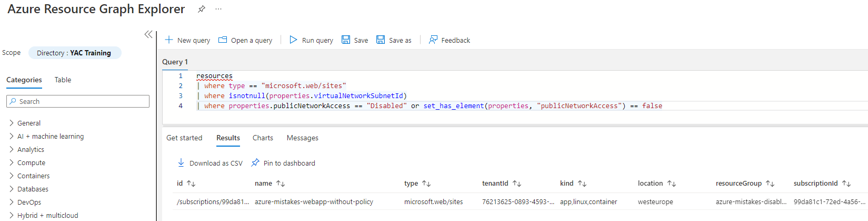Click the azure-mistakes-disabl... resourceGroup cell
The width and height of the screenshot is (868, 221).
751,201
